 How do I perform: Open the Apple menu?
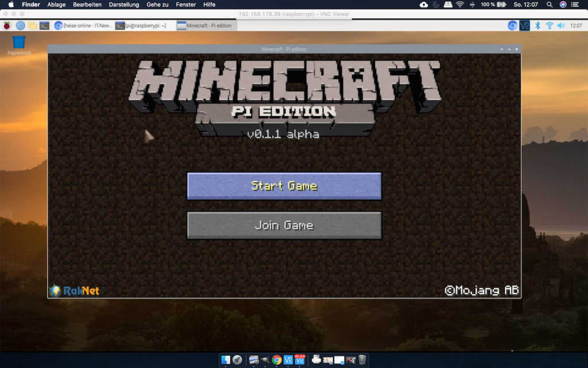pyautogui.click(x=11, y=5)
